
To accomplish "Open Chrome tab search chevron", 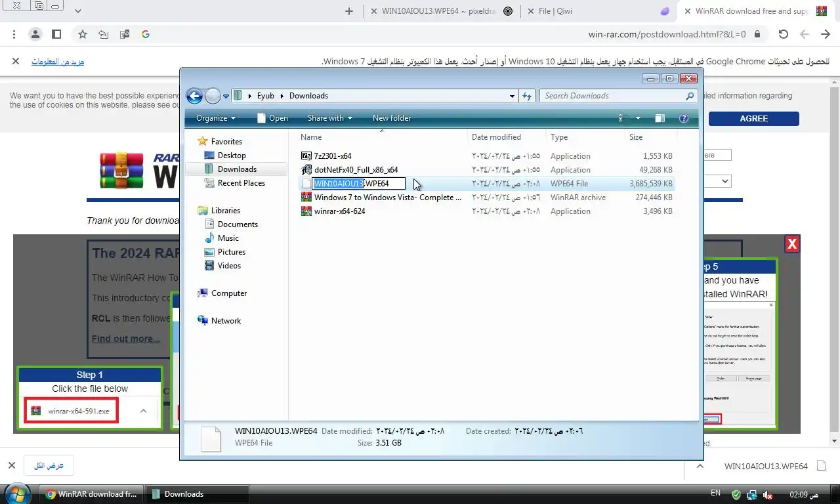I will pyautogui.click(x=78, y=11).
